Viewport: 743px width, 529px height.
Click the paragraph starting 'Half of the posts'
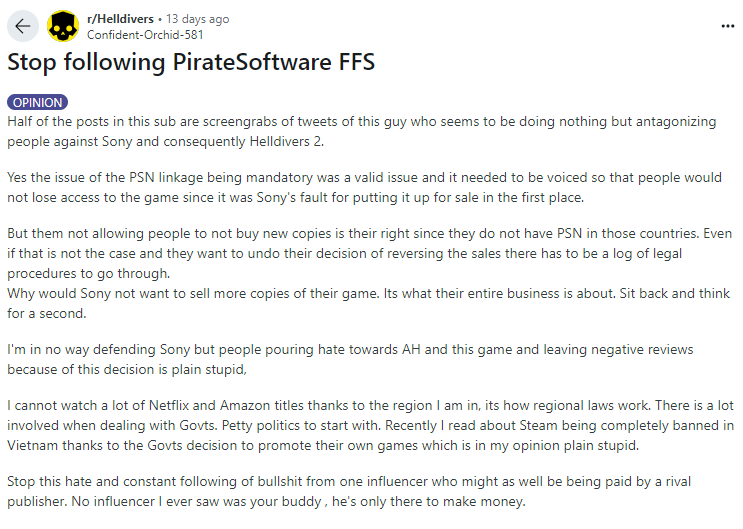[360, 130]
